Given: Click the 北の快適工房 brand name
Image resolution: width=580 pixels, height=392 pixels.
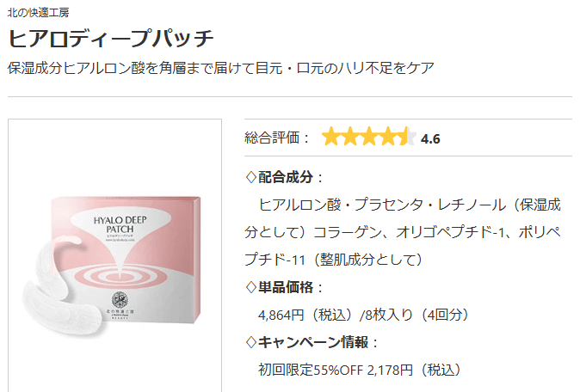Looking at the screenshot, I should coord(39,13).
